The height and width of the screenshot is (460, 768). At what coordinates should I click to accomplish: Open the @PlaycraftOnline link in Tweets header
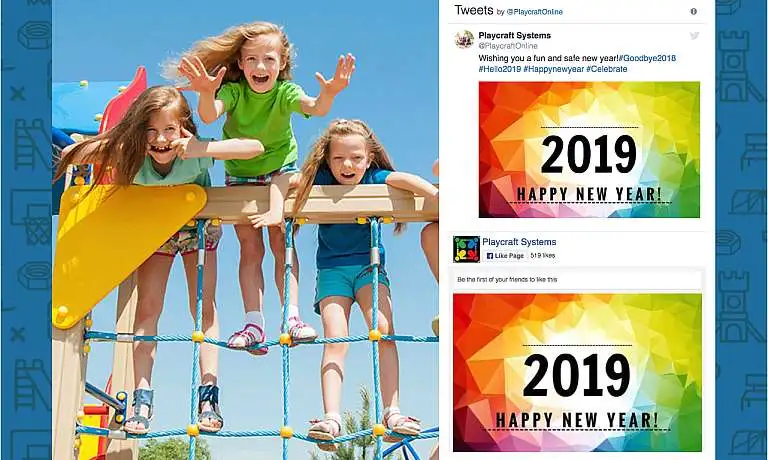(x=534, y=12)
